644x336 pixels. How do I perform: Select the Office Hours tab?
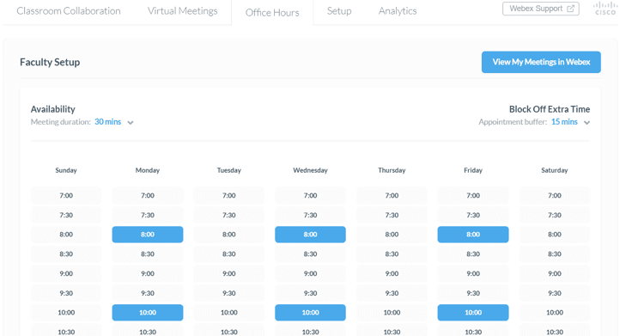[x=272, y=13]
